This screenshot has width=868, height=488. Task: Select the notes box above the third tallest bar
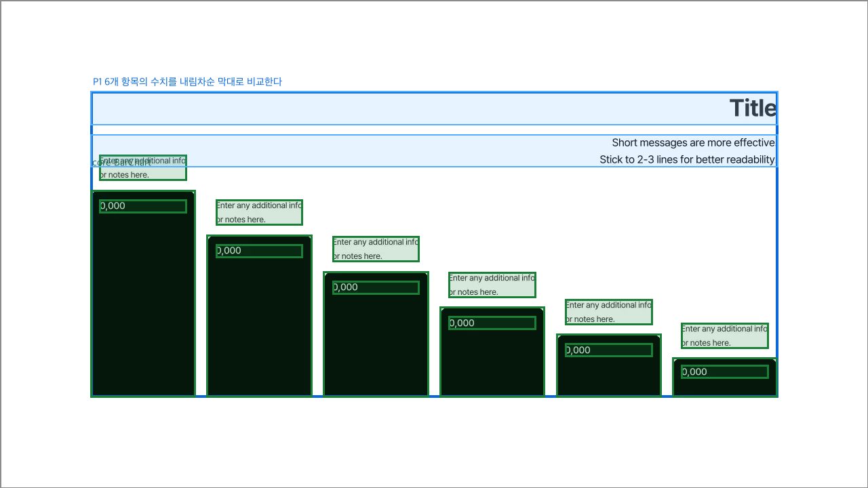coord(376,249)
